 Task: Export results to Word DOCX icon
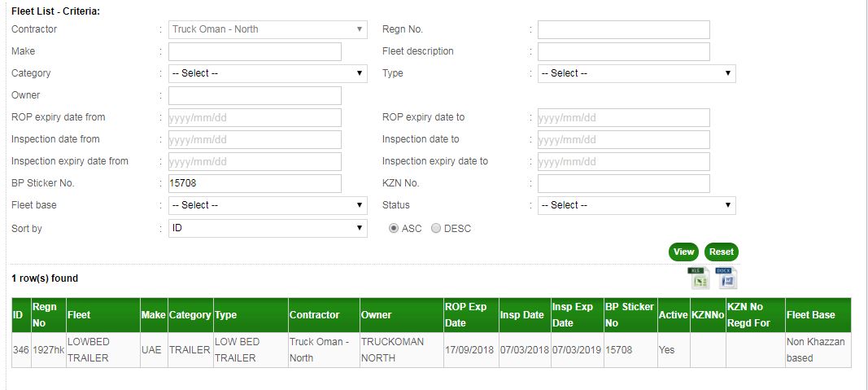pos(726,278)
